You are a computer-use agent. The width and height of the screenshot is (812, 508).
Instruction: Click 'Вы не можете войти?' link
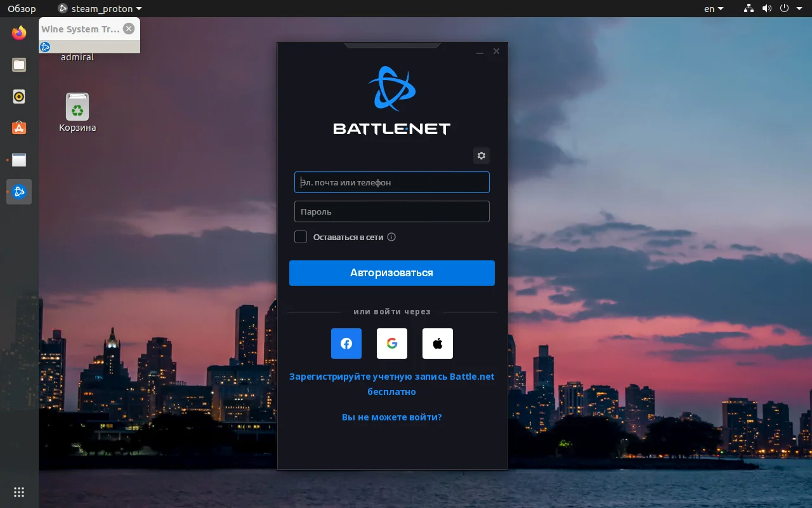point(391,417)
